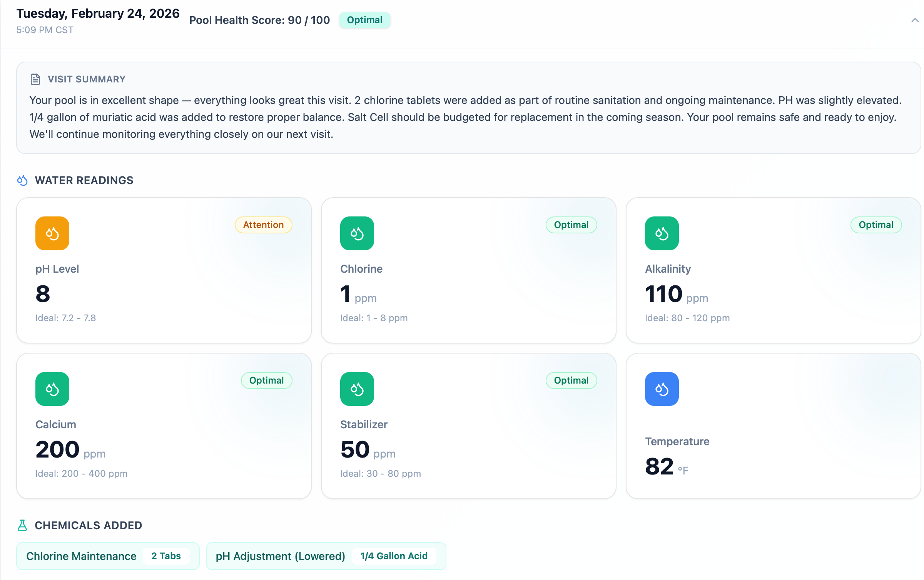Click the Optimal badge on the Calcium card
This screenshot has height=580, width=924.
266,381
